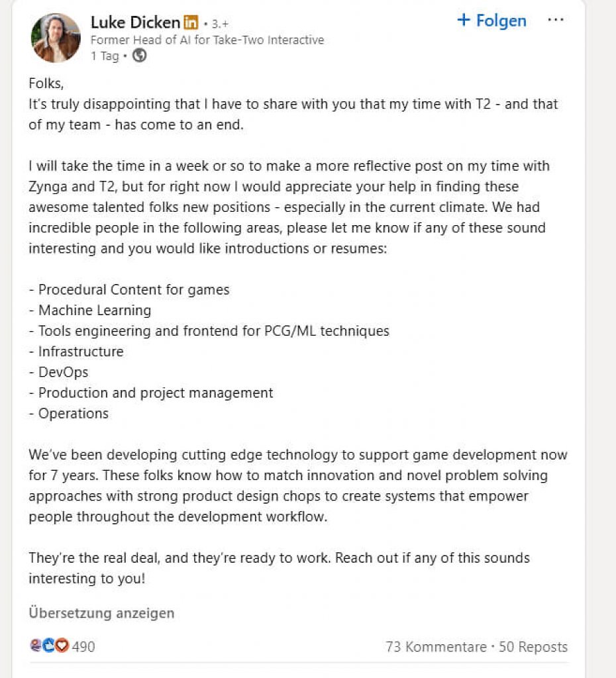
Task: Click the 'Former Head of AI' headline
Action: point(207,40)
